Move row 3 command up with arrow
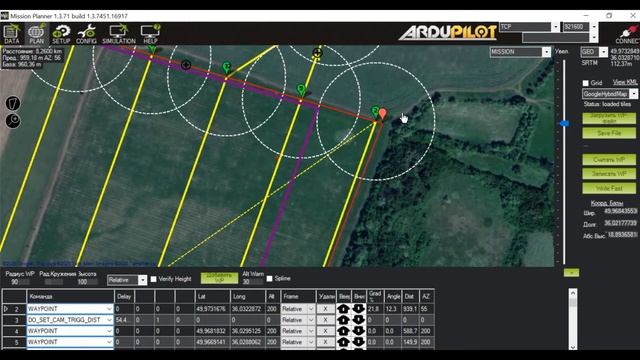 (x=343, y=320)
